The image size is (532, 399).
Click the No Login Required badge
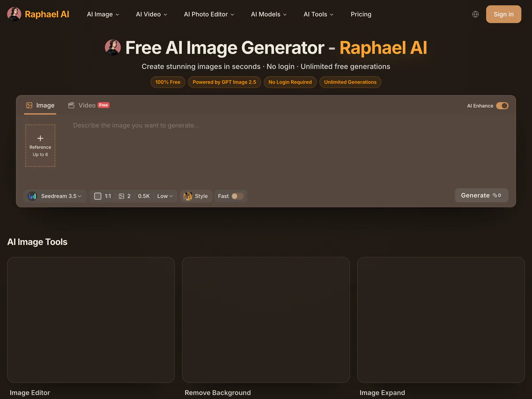click(290, 82)
